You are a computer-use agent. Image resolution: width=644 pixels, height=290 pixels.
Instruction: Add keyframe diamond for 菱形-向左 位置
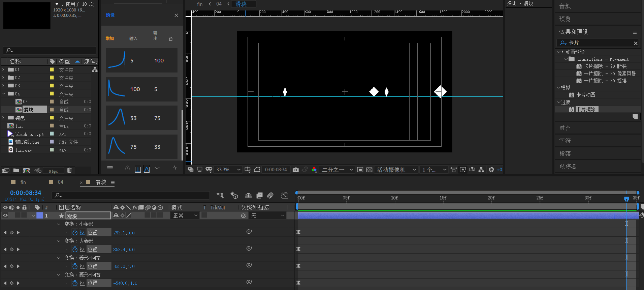click(x=11, y=266)
